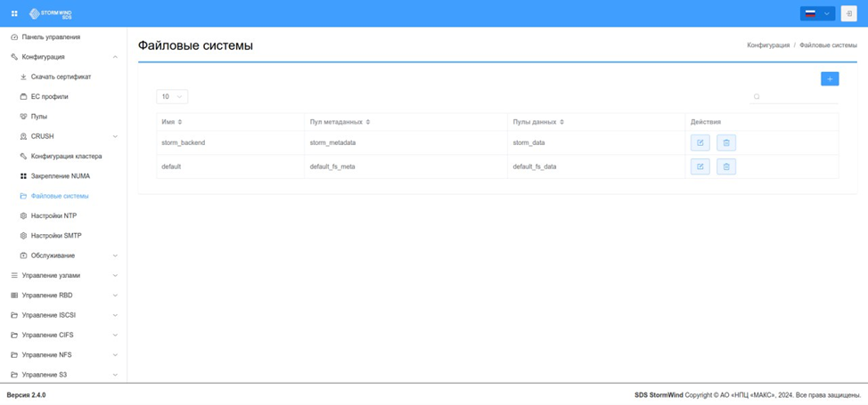Click the default name cell

230,166
